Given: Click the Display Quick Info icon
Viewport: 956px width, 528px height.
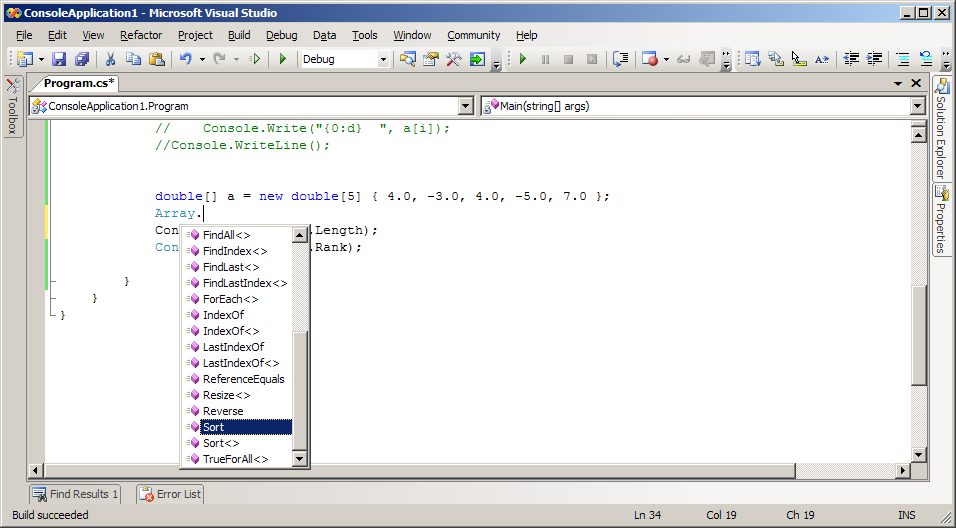Looking at the screenshot, I should [798, 60].
